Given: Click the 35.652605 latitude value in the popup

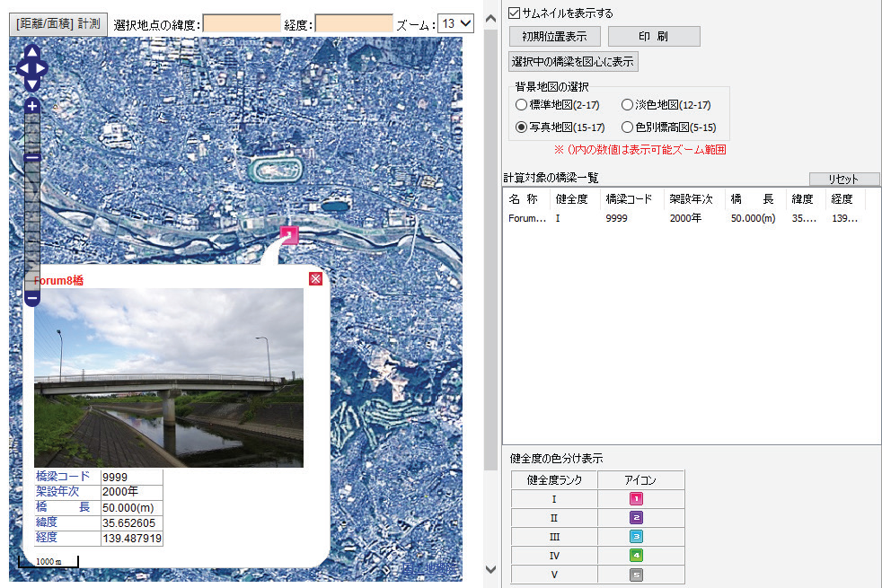Looking at the screenshot, I should click(x=128, y=522).
